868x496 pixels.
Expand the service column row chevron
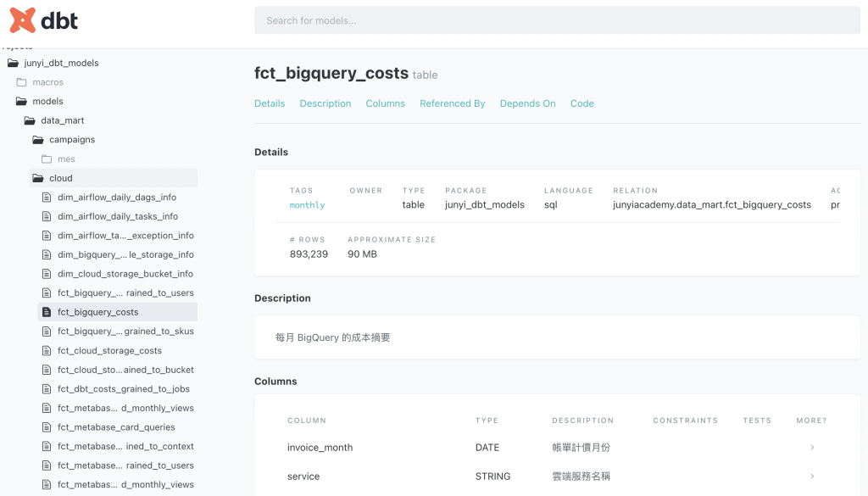tap(812, 476)
